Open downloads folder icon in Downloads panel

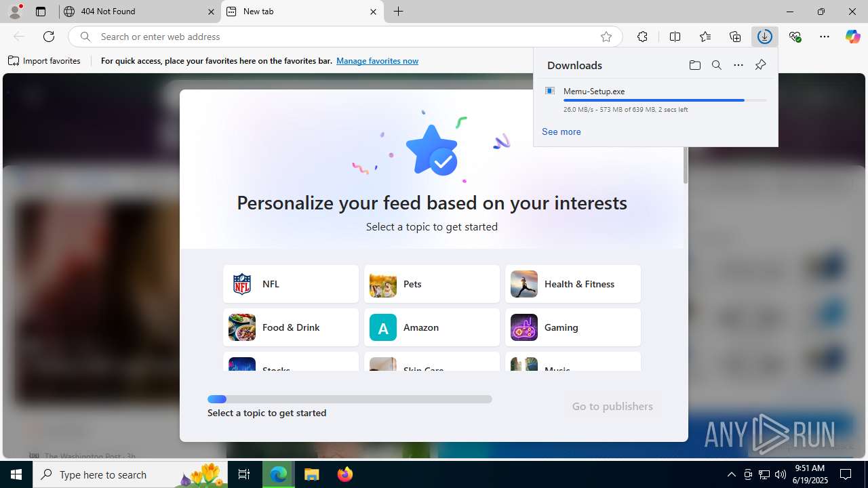pyautogui.click(x=694, y=65)
